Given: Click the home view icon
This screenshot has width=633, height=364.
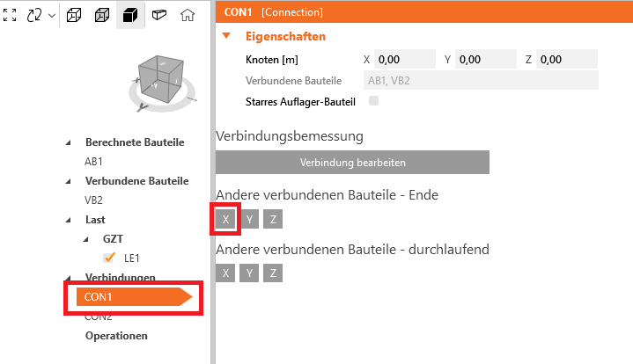Looking at the screenshot, I should coord(188,15).
